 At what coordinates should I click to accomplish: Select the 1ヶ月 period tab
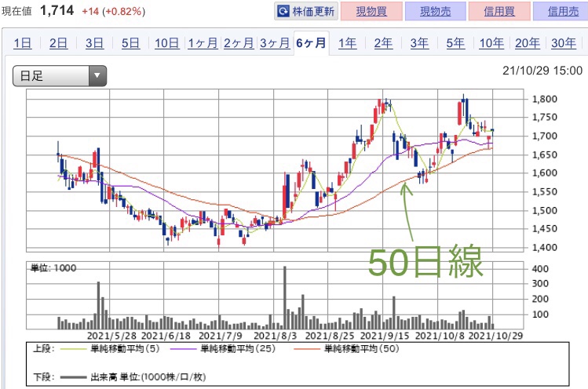pyautogui.click(x=203, y=43)
